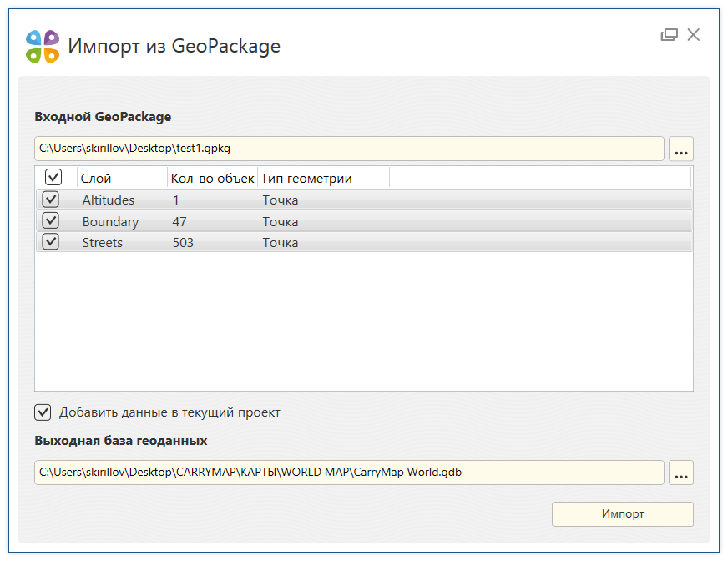Click the CarryMap colorful logo icon
Image resolution: width=728 pixels, height=561 pixels.
[43, 47]
